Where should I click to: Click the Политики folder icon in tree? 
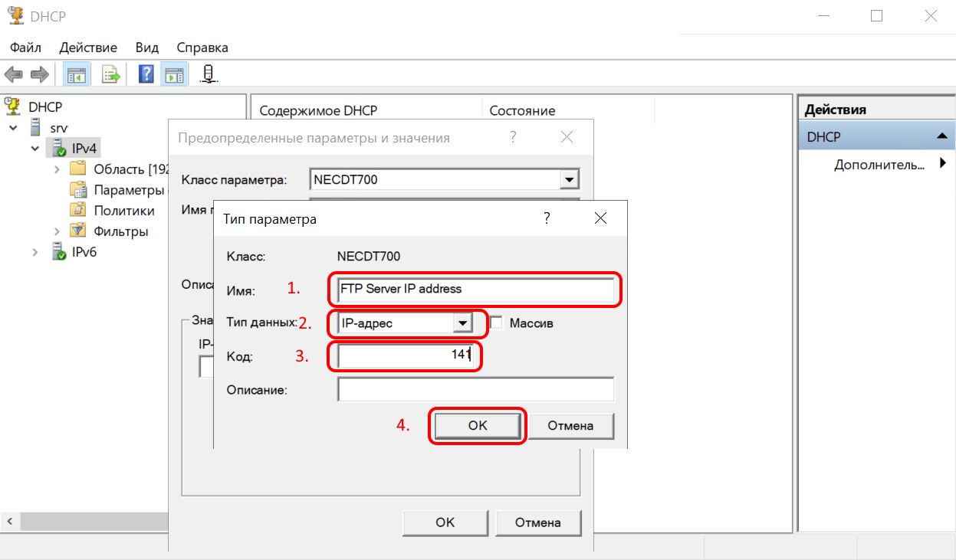point(77,210)
